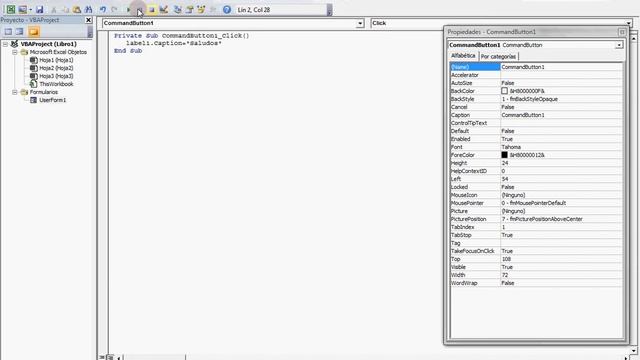
Task: Toggle Design Mode icon
Action: [x=164, y=9]
